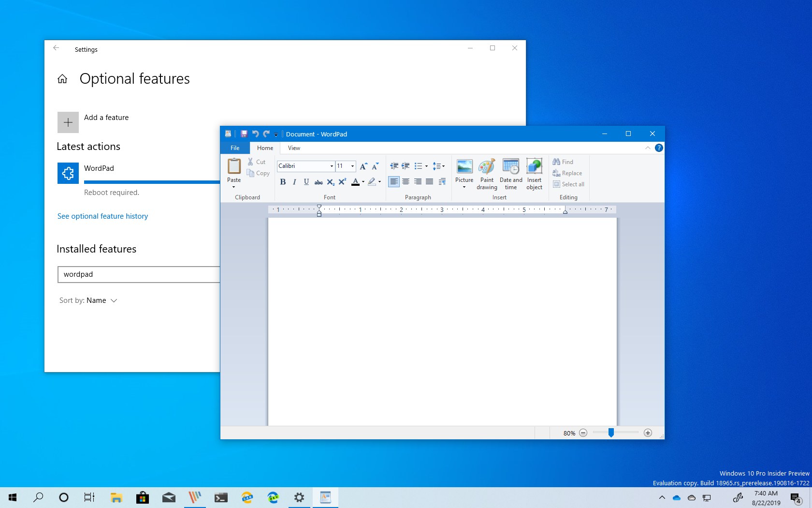
Task: Open the File menu in WordPad
Action: (235, 148)
